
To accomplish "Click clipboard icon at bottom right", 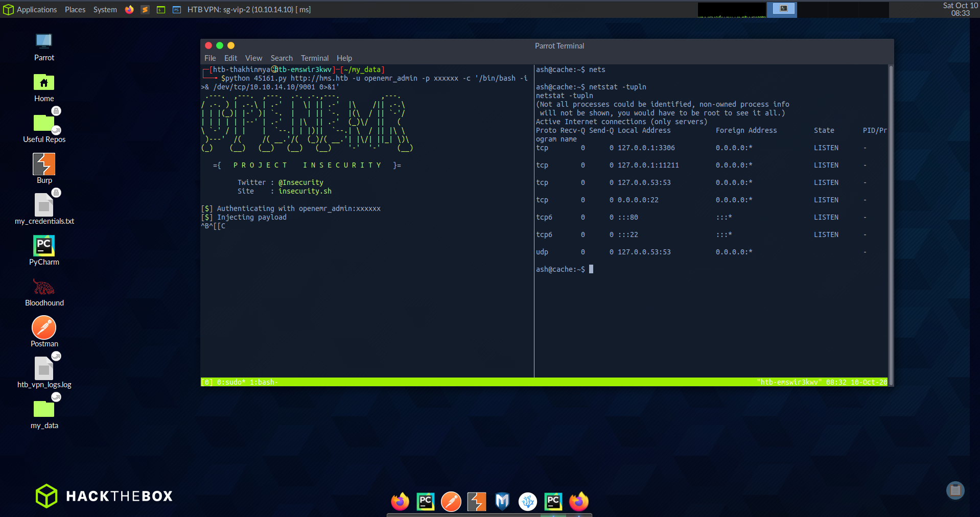I will 955,490.
